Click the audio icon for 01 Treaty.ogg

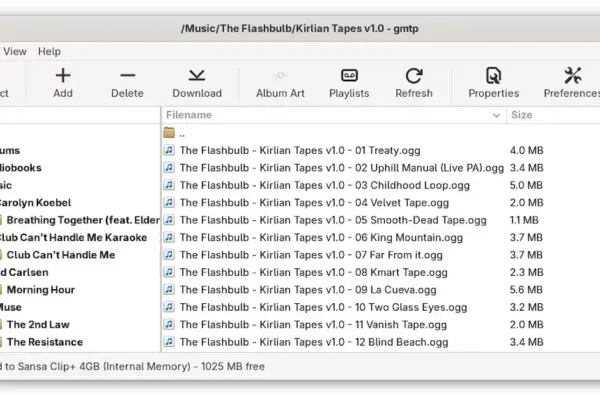tap(169, 150)
